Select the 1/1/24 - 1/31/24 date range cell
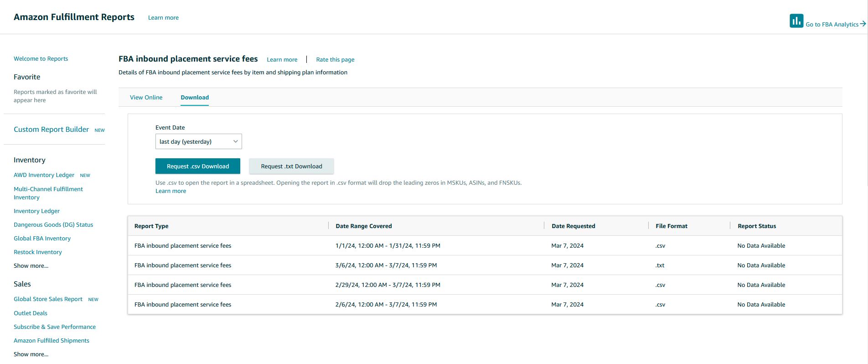 tap(388, 246)
